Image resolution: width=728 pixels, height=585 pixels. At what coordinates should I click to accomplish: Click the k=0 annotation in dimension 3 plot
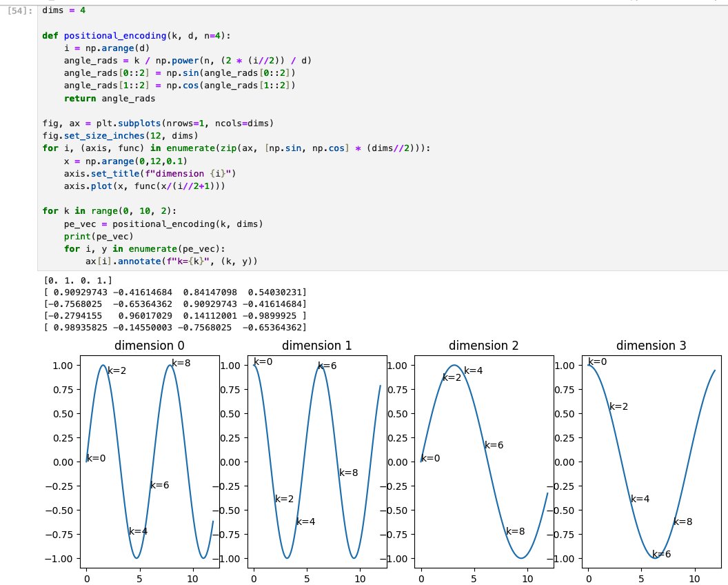pos(598,361)
